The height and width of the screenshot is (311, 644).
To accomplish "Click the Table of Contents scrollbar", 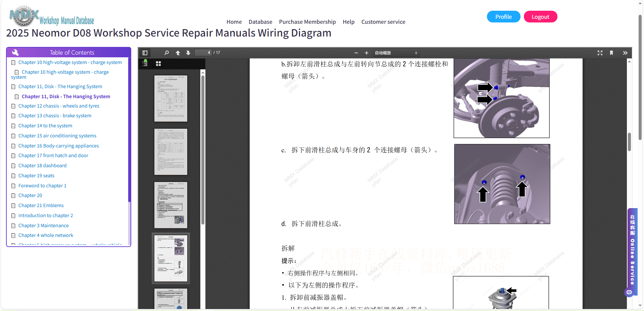I will (129, 129).
